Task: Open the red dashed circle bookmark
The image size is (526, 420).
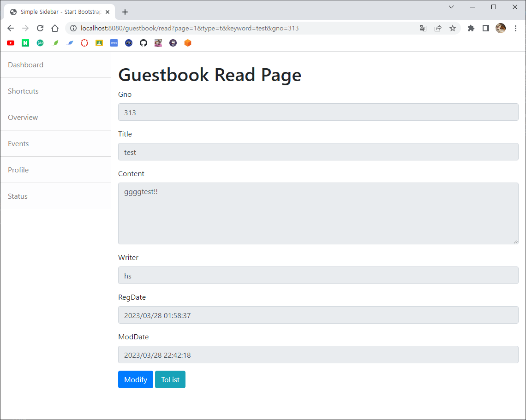Action: [x=84, y=43]
